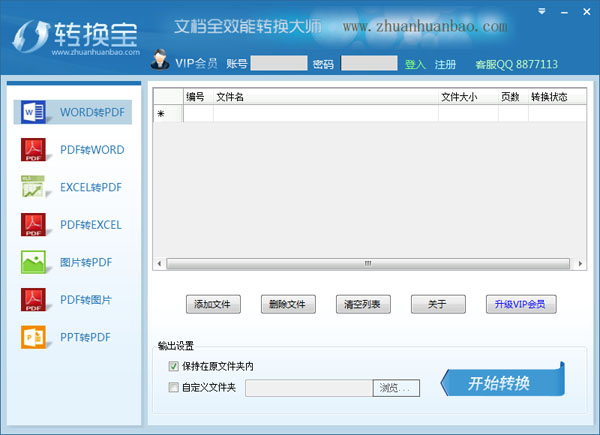Image resolution: width=600 pixels, height=435 pixels.
Task: Click the PDF icon beside PDF转图片
Action: click(x=33, y=299)
